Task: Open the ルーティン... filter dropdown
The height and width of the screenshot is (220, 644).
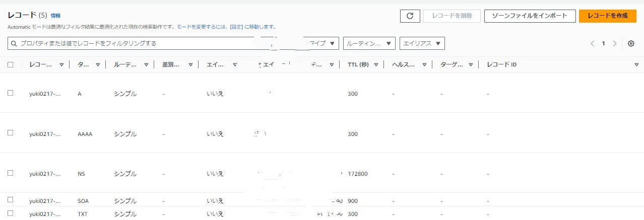Action: tap(369, 44)
